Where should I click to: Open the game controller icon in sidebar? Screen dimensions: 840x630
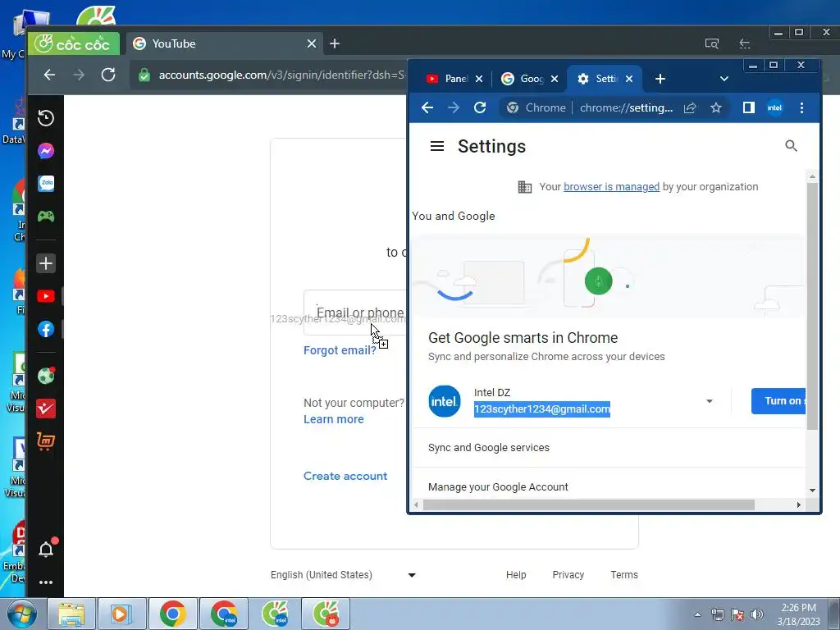click(x=46, y=217)
